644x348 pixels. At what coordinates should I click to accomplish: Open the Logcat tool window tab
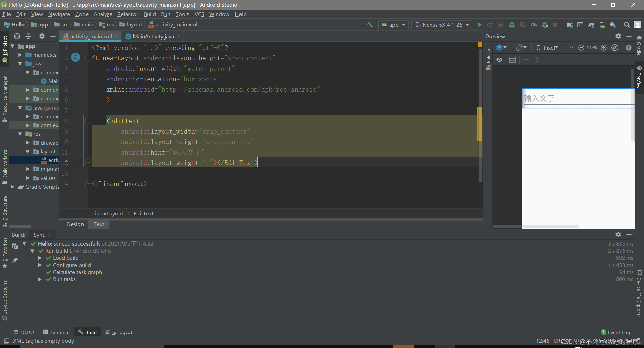click(119, 332)
